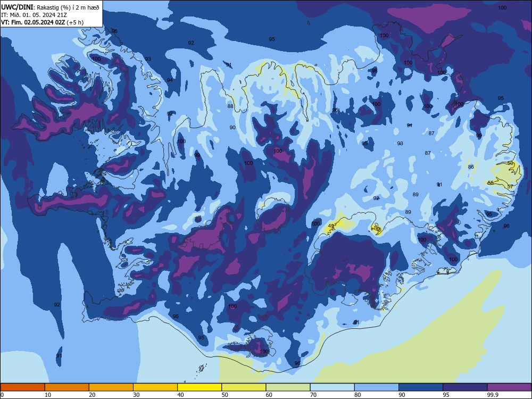Select the IT: Mið. 01. 05. 2024 21Z line
This screenshot has height=399, width=532.
click(x=34, y=15)
